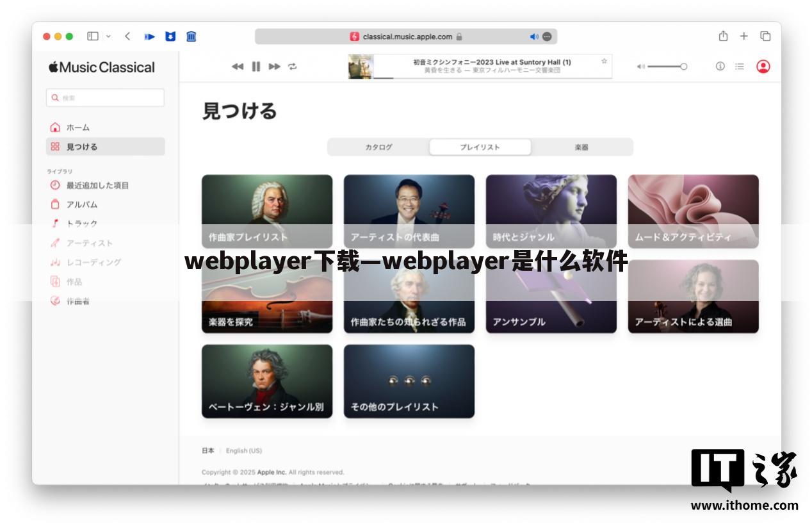Click the blue building extension icon

[191, 37]
